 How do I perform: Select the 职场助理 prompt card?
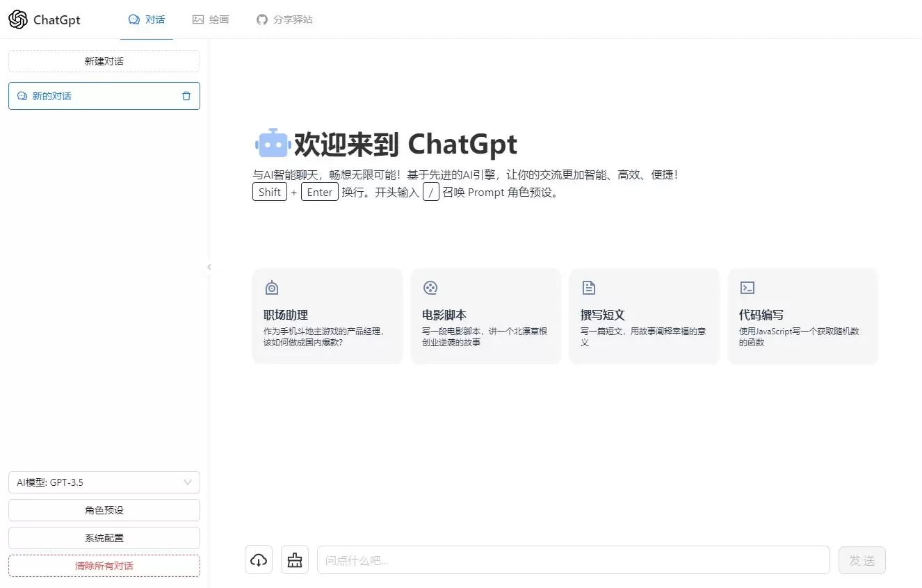point(327,316)
